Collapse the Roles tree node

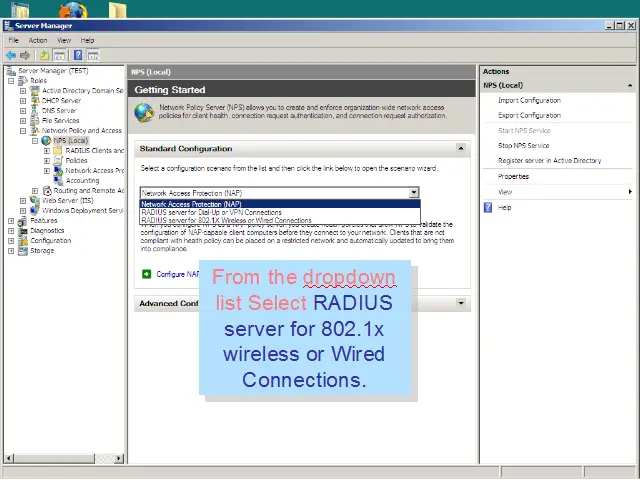11,81
